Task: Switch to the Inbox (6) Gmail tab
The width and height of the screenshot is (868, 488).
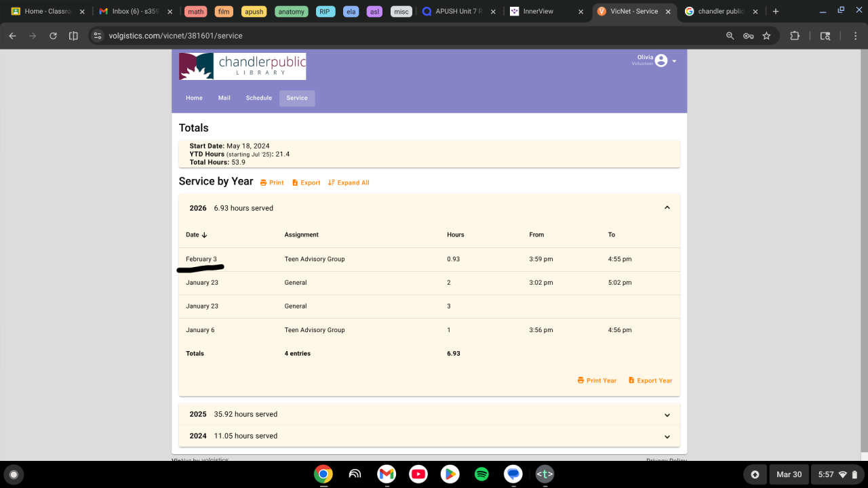Action: tap(136, 12)
